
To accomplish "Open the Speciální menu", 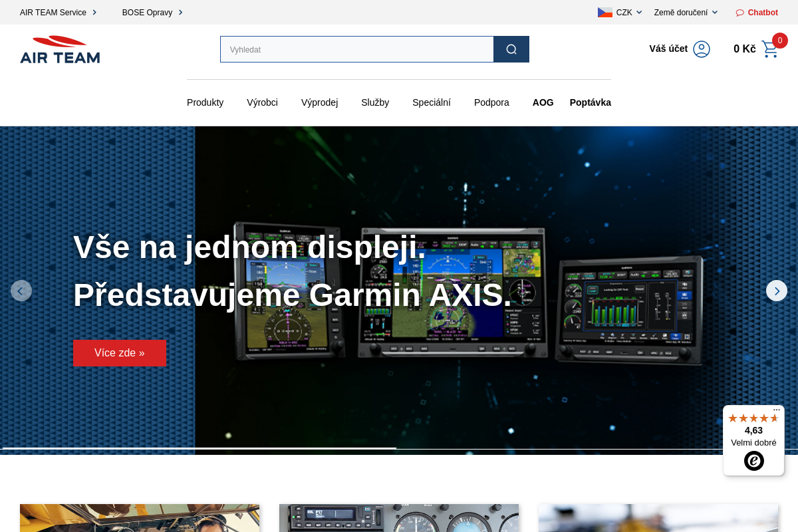I will pyautogui.click(x=432, y=102).
